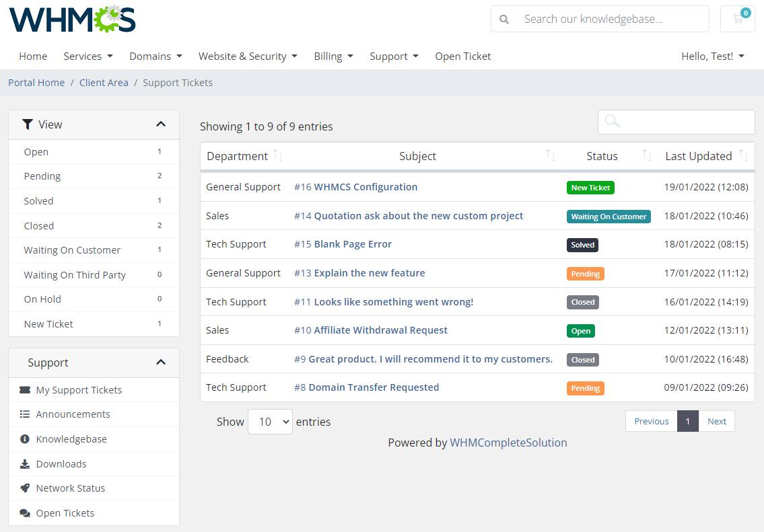Click Portal Home in the breadcrumb

coord(36,82)
